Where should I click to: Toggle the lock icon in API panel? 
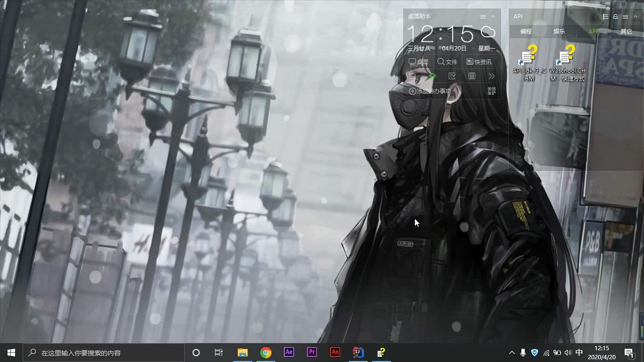click(615, 16)
